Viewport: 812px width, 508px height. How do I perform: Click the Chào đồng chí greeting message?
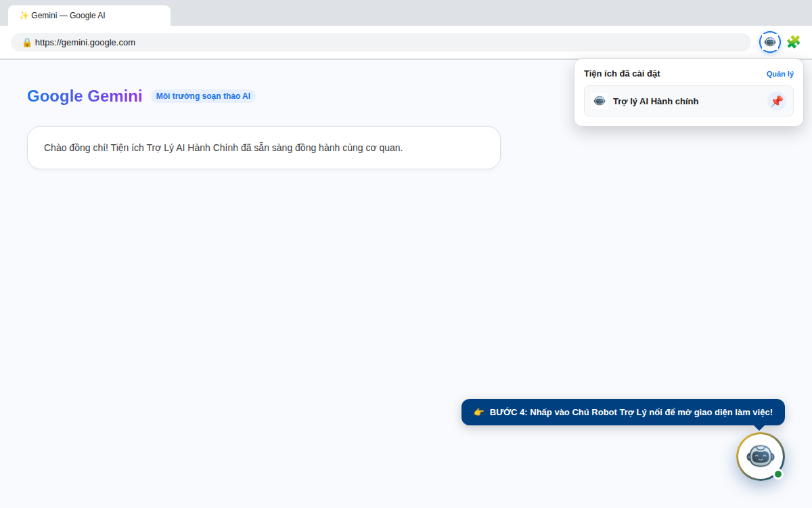tap(264, 148)
